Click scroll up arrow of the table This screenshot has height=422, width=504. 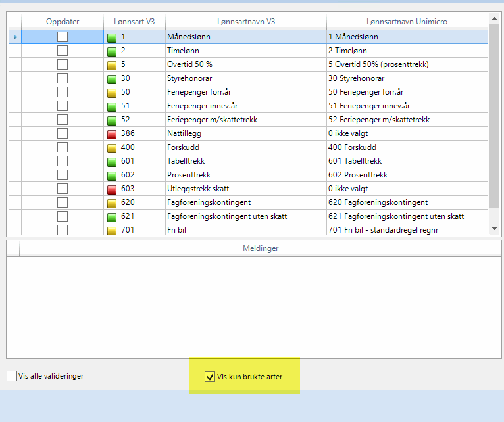(x=495, y=20)
